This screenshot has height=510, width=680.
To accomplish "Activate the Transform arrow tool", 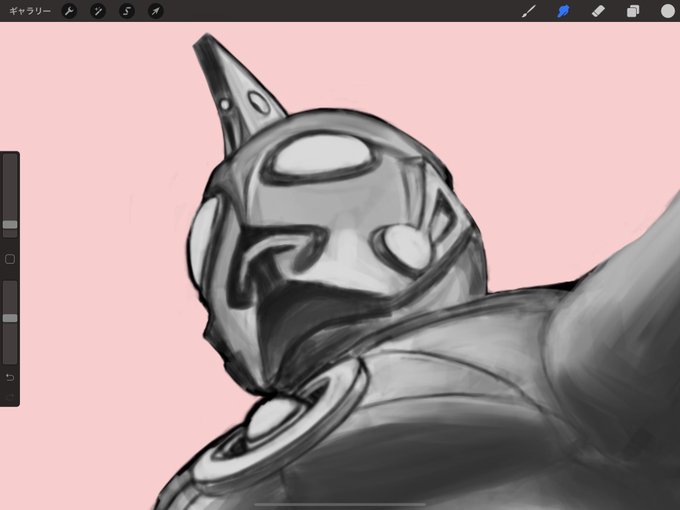I will pos(156,11).
